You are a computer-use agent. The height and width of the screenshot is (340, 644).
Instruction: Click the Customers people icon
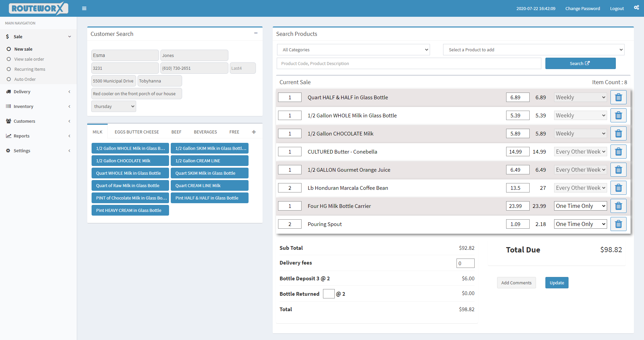click(x=8, y=121)
